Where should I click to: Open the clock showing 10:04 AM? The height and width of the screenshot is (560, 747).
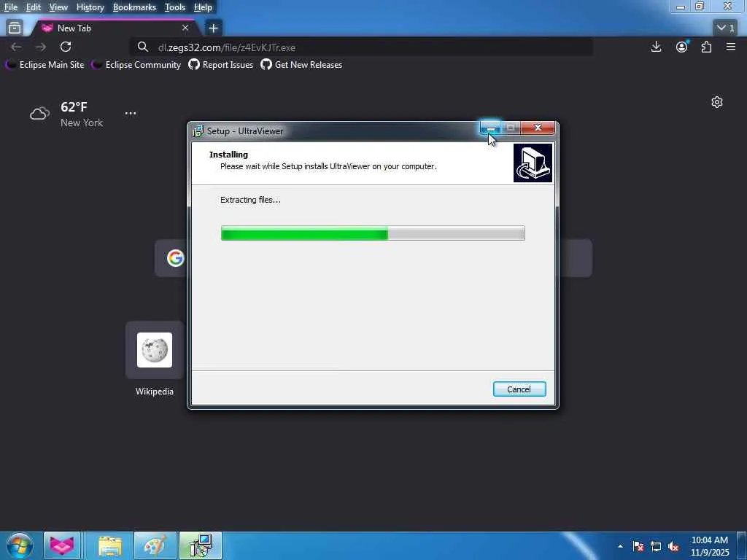click(x=710, y=546)
